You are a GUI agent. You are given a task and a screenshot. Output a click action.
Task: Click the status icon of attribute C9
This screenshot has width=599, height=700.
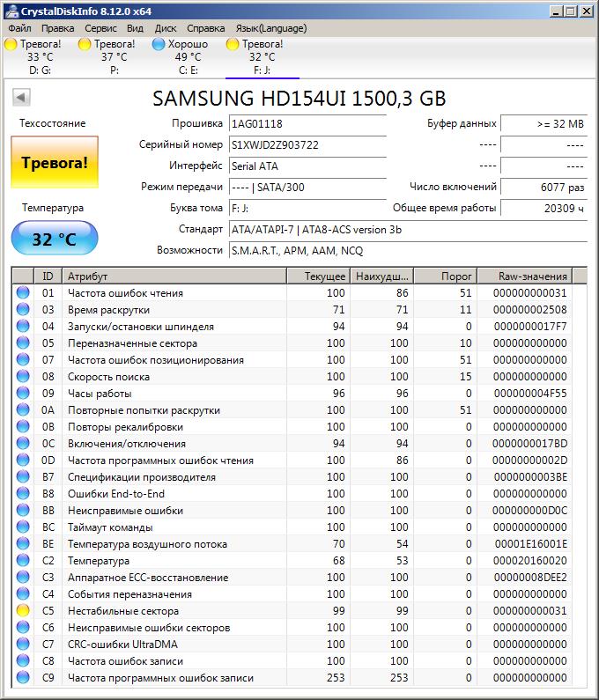23,678
